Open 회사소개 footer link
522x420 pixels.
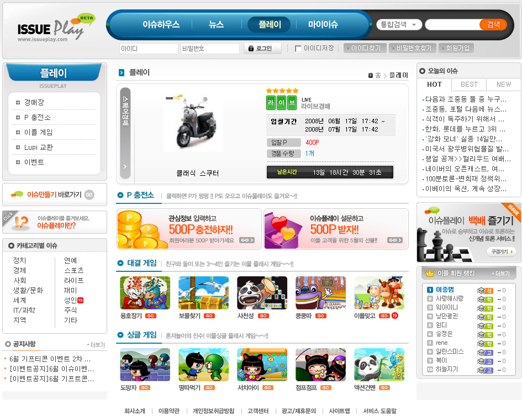point(134,411)
